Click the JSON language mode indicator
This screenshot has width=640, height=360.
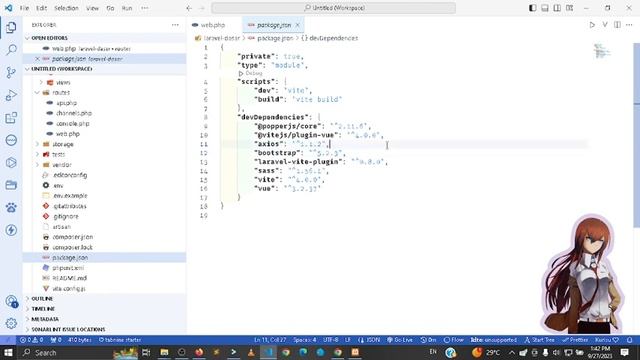pyautogui.click(x=369, y=340)
